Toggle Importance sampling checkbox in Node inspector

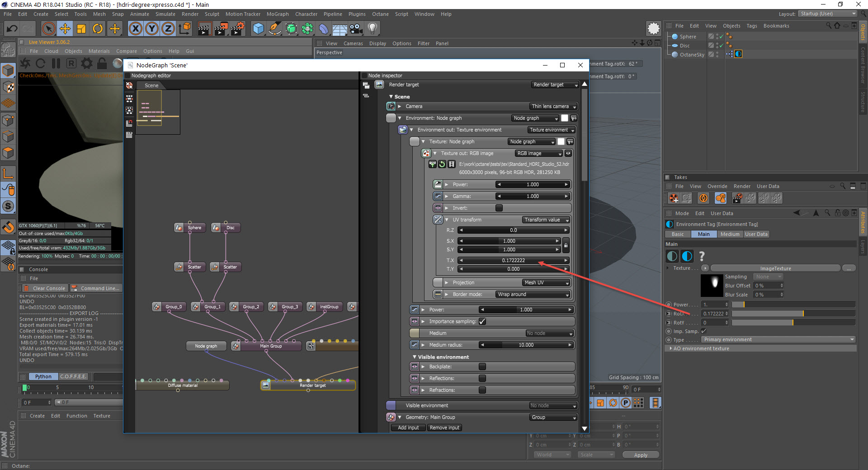click(482, 321)
